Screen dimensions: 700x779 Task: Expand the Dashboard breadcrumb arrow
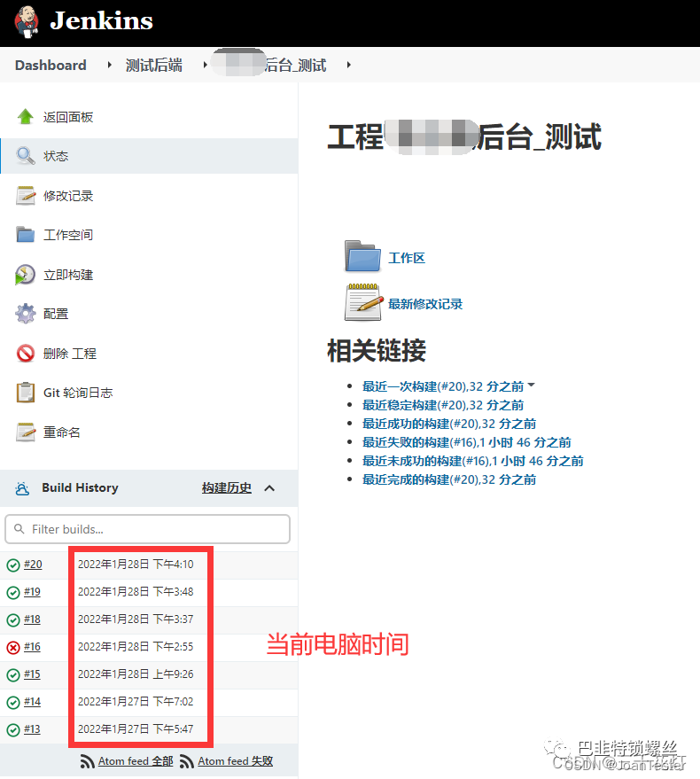pyautogui.click(x=109, y=65)
